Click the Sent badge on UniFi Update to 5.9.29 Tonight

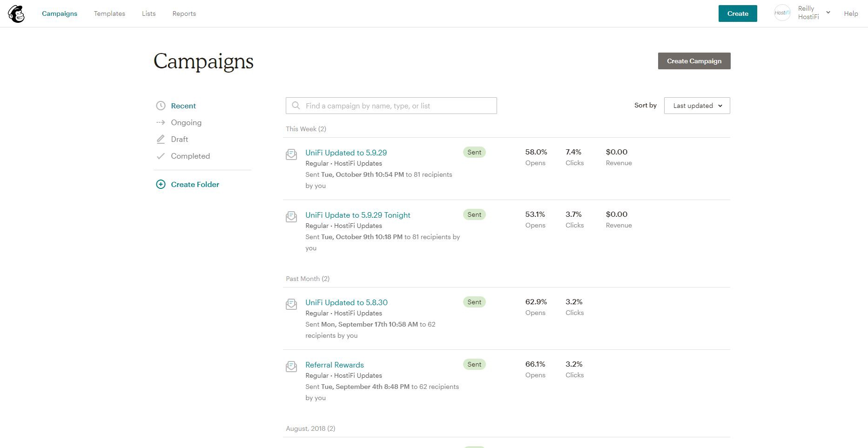pos(474,214)
